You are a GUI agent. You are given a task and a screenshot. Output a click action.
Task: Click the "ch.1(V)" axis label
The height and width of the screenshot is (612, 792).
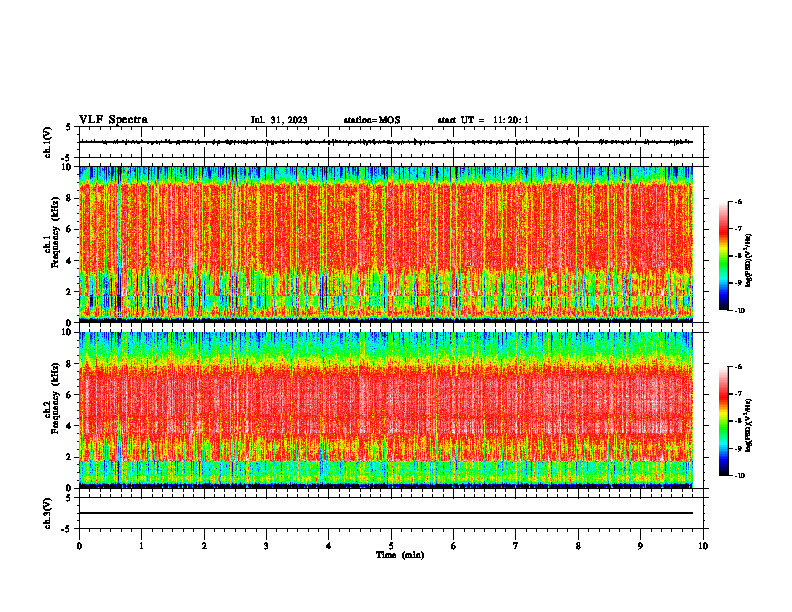point(49,142)
